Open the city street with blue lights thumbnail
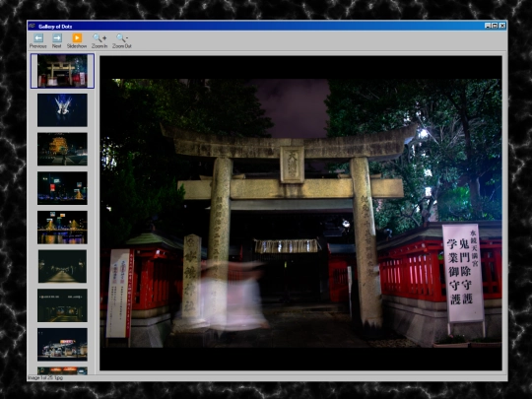The width and height of the screenshot is (532, 399). coord(62,188)
